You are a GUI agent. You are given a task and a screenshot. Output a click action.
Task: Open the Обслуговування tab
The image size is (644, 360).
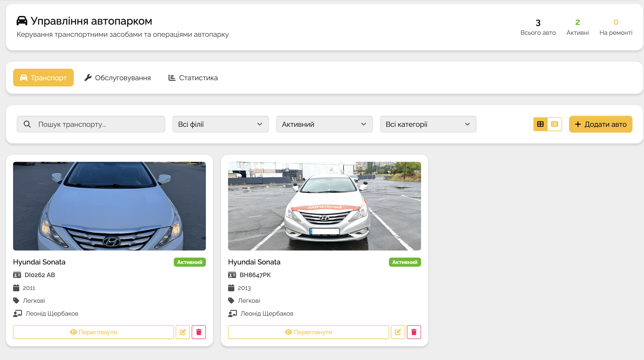click(x=117, y=78)
